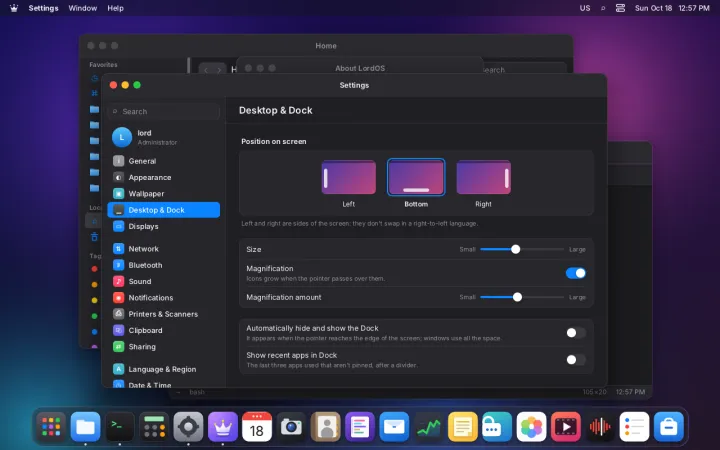The image size is (720, 450).
Task: Select Wallpaper in the settings sidebar
Action: [x=163, y=194]
